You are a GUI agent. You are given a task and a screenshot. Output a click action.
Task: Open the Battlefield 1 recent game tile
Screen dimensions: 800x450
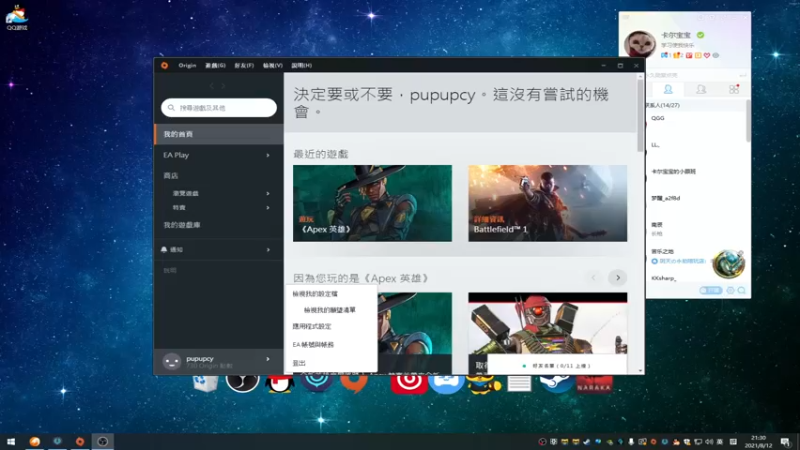[x=547, y=203]
